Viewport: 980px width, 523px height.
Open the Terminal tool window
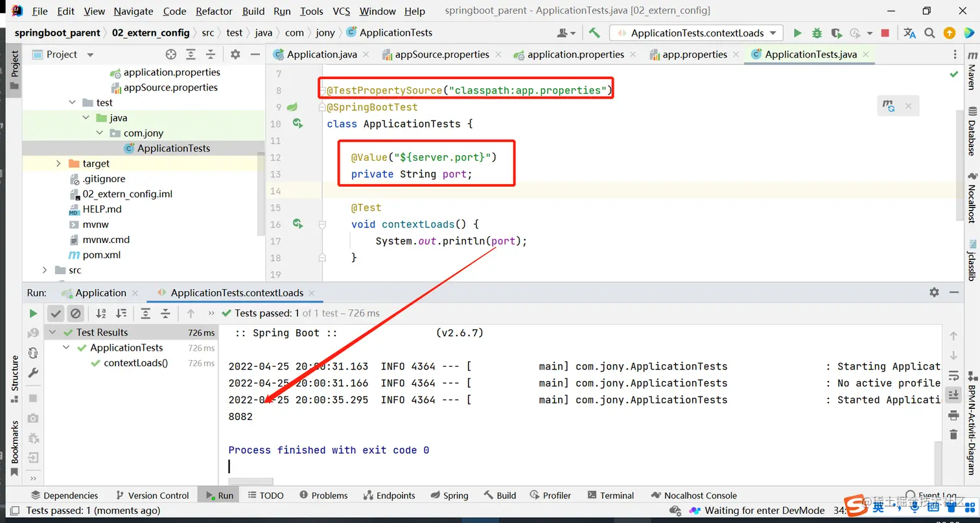(611, 495)
